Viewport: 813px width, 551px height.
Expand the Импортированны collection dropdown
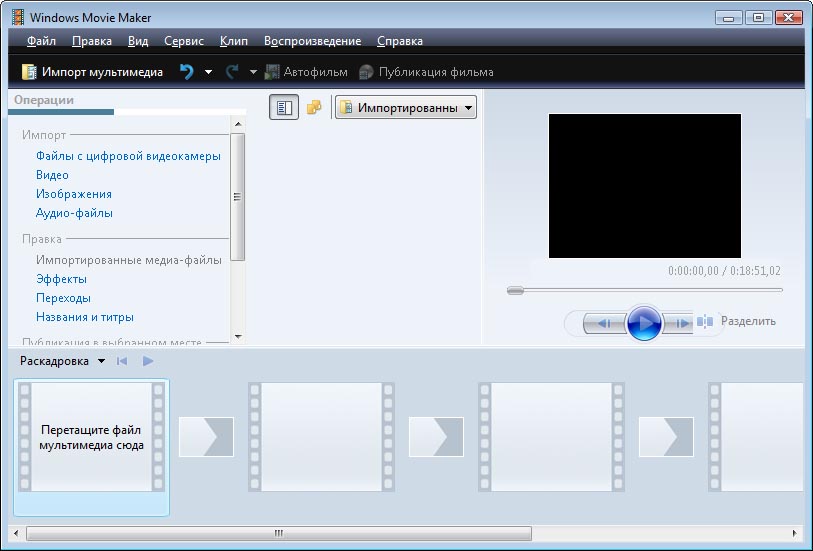(x=406, y=107)
